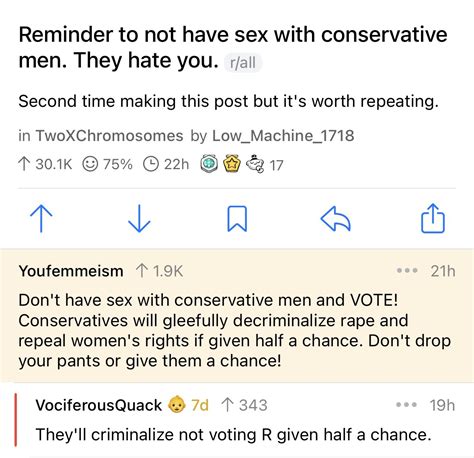Save post using the bookmark icon

(237, 218)
